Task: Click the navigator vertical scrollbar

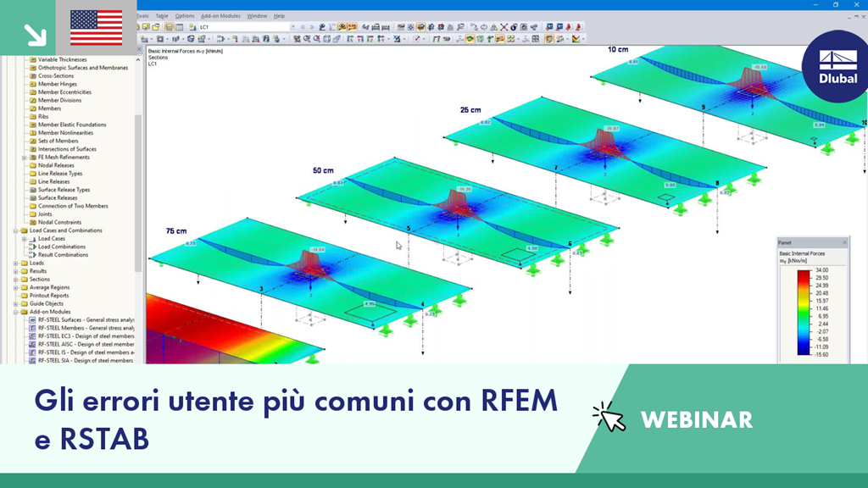Action: [x=138, y=194]
